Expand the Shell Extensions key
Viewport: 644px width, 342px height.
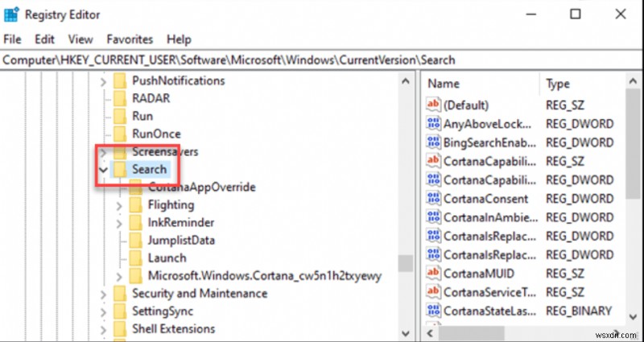click(104, 330)
